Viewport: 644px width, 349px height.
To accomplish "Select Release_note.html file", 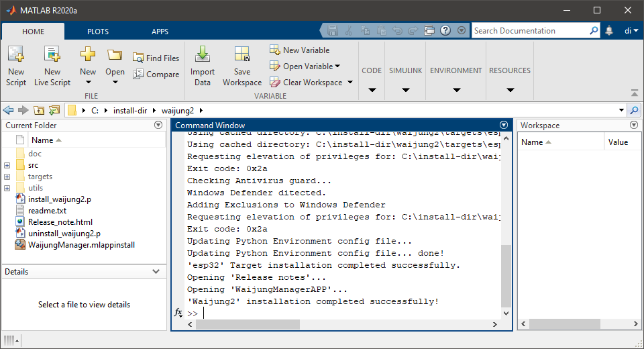I will click(x=60, y=222).
